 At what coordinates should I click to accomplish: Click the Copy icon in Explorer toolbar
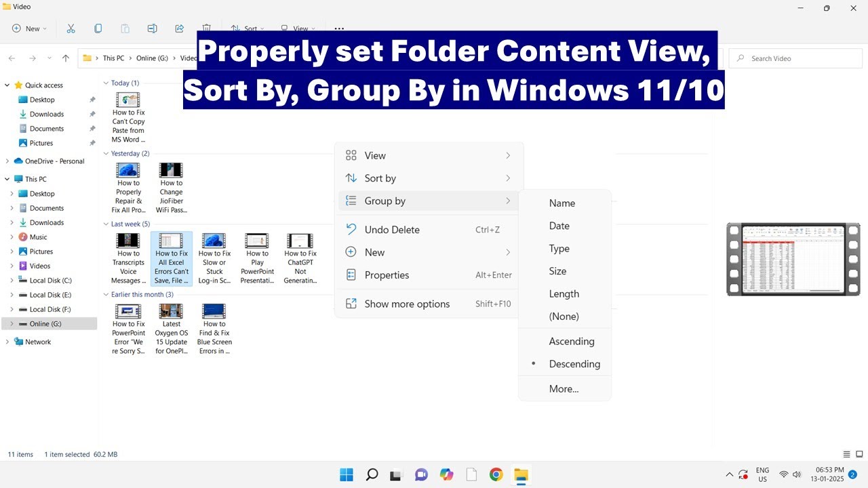tap(98, 28)
